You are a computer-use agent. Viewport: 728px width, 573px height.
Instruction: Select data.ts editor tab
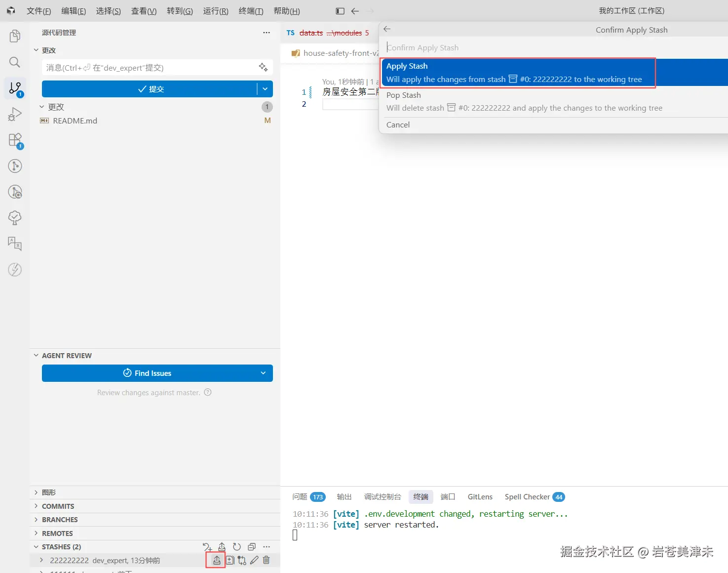point(329,33)
